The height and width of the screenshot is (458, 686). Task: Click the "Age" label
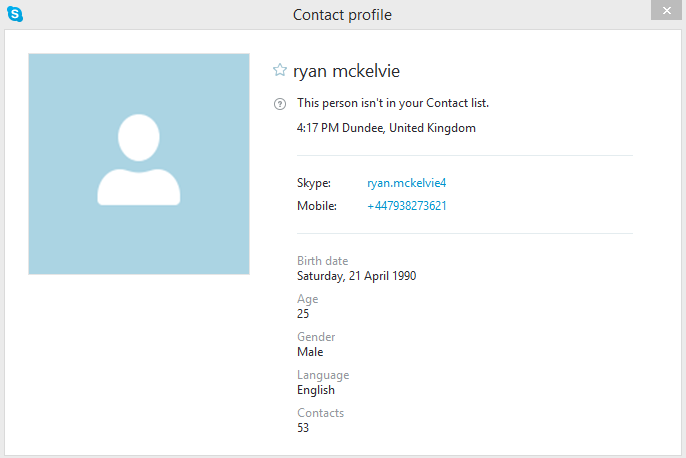(x=308, y=299)
